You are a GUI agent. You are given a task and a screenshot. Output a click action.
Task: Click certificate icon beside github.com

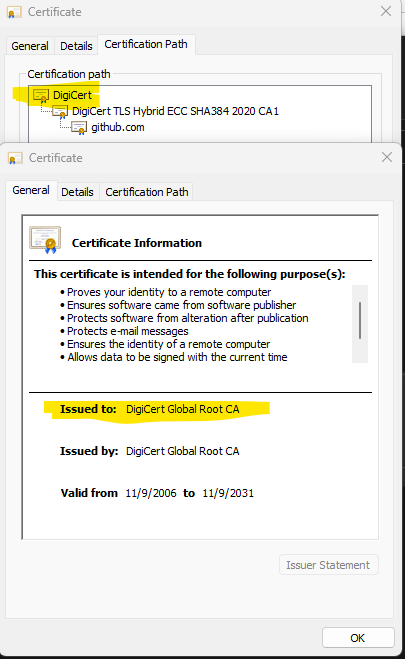pyautogui.click(x=79, y=128)
